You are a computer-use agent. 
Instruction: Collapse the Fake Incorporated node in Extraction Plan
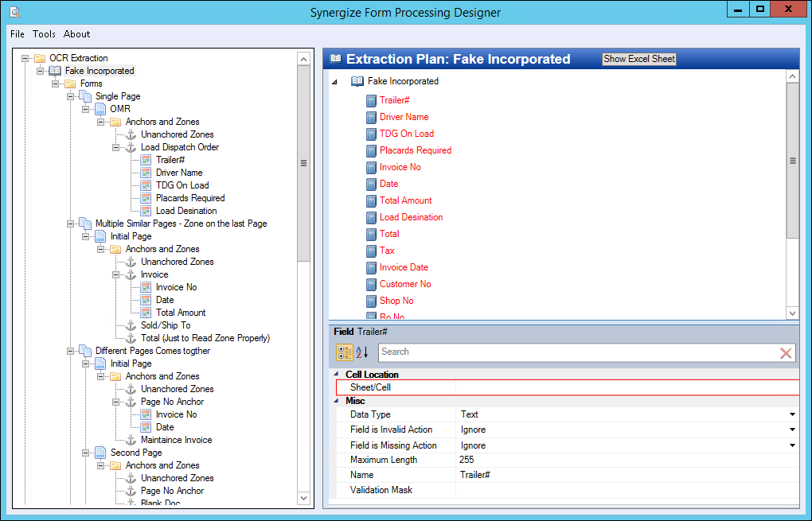coord(334,82)
